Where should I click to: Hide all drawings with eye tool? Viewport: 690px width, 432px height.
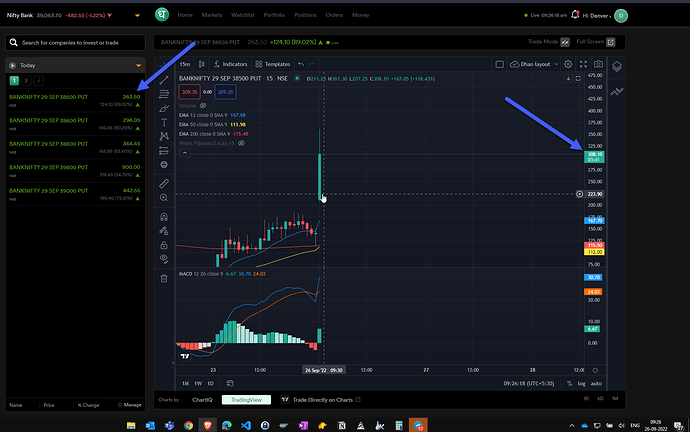164,259
